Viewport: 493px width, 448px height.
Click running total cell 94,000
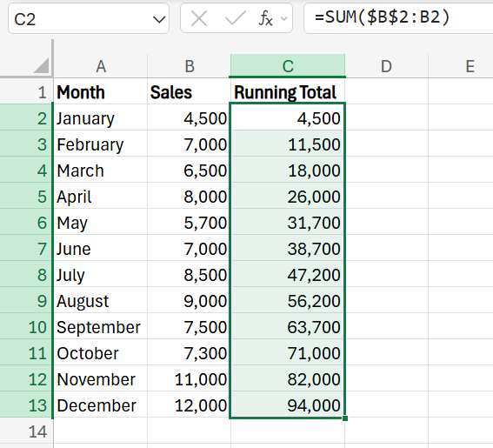(288, 405)
